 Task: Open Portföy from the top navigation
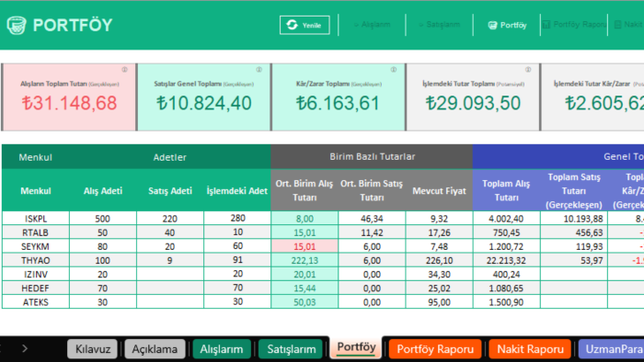pyautogui.click(x=507, y=25)
